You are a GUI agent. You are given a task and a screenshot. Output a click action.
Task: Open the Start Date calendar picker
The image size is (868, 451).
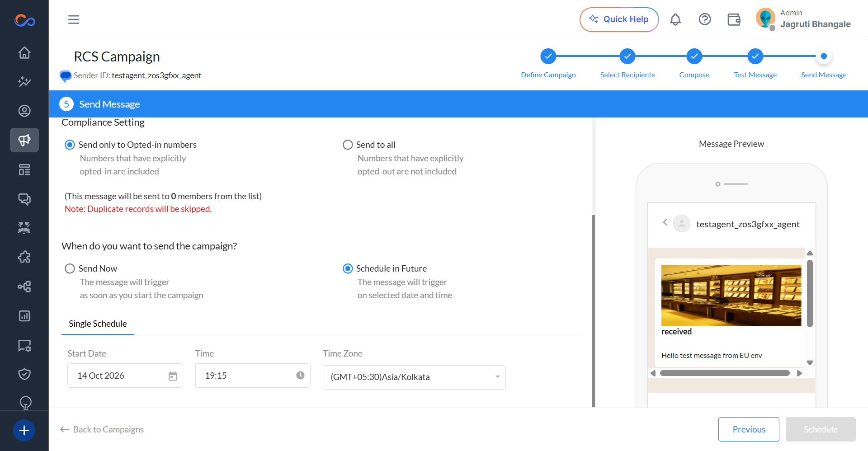[x=173, y=376]
